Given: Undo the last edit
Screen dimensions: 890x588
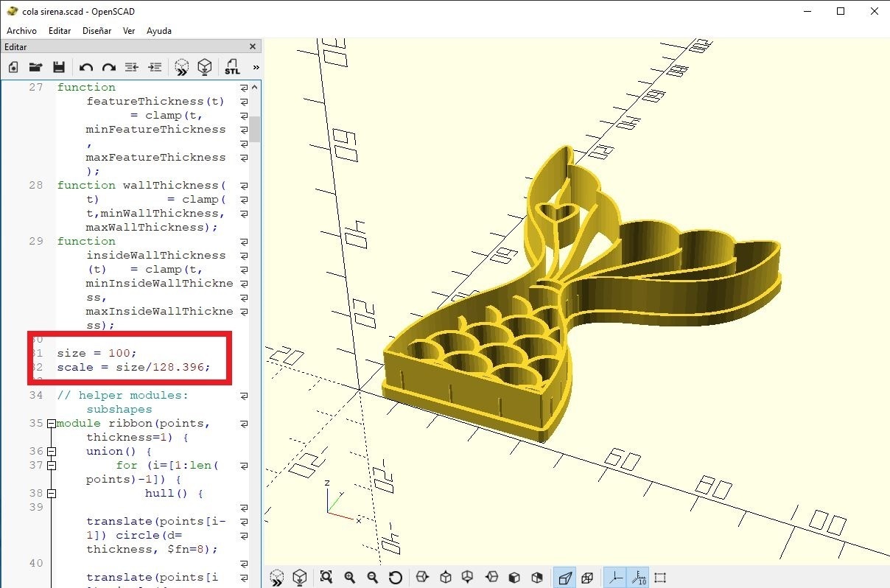Looking at the screenshot, I should coord(85,67).
